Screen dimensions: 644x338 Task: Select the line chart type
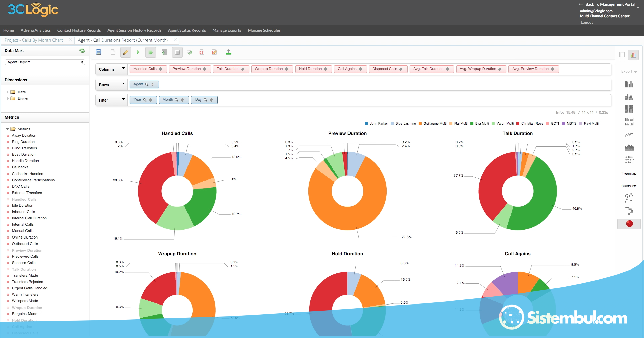click(x=629, y=135)
